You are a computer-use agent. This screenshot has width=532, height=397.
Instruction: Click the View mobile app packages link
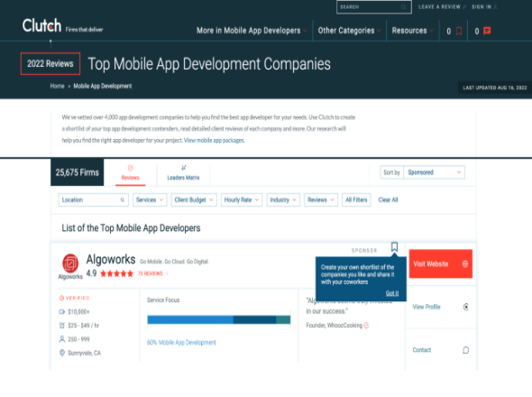(x=214, y=140)
